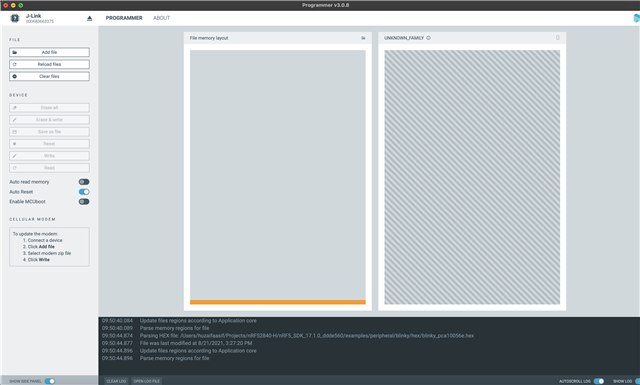Turn off Show Side Panel toggle
The width and height of the screenshot is (640, 385).
point(50,381)
